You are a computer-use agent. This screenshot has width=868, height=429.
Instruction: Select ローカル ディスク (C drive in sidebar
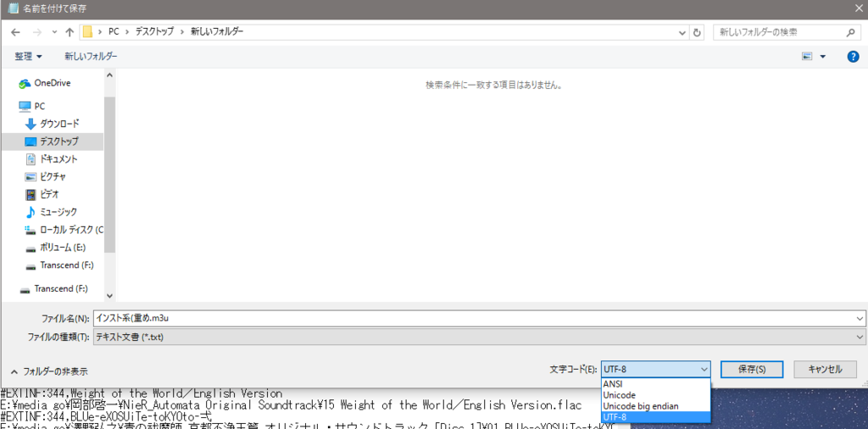coord(64,229)
